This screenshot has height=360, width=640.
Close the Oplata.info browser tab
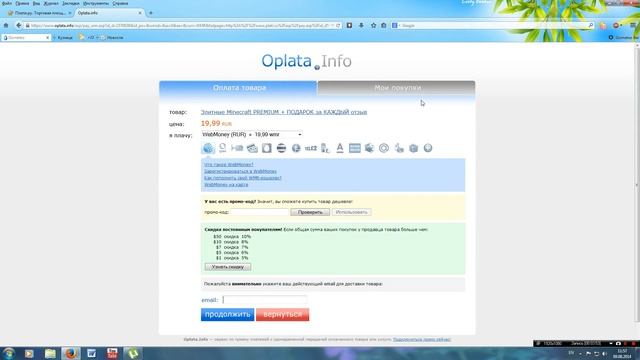click(x=140, y=13)
